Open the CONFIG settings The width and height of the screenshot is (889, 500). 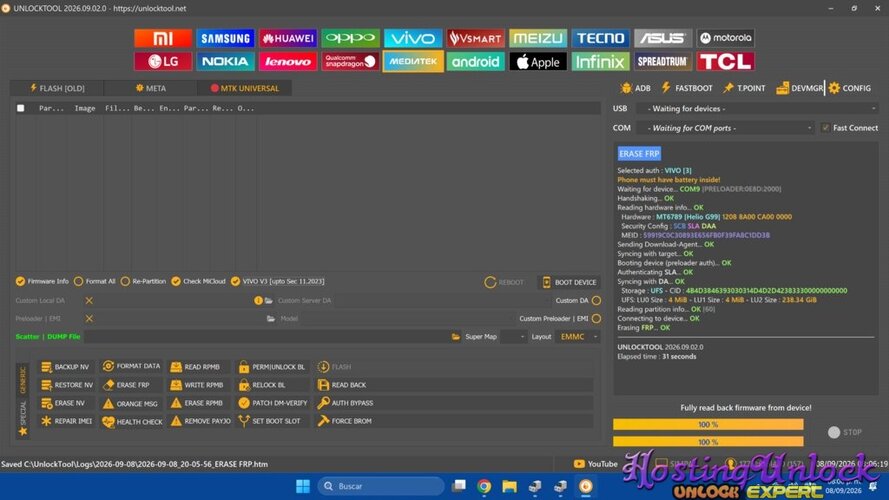pos(849,88)
